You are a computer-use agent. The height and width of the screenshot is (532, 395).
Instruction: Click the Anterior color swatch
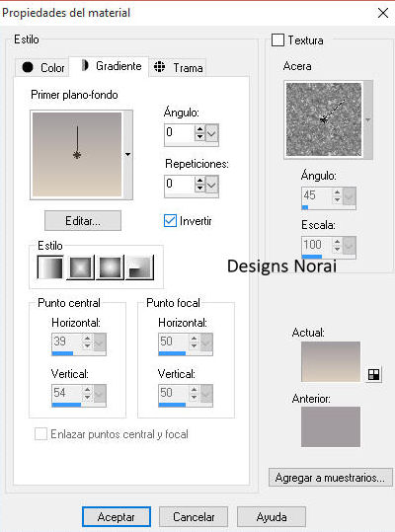click(331, 426)
